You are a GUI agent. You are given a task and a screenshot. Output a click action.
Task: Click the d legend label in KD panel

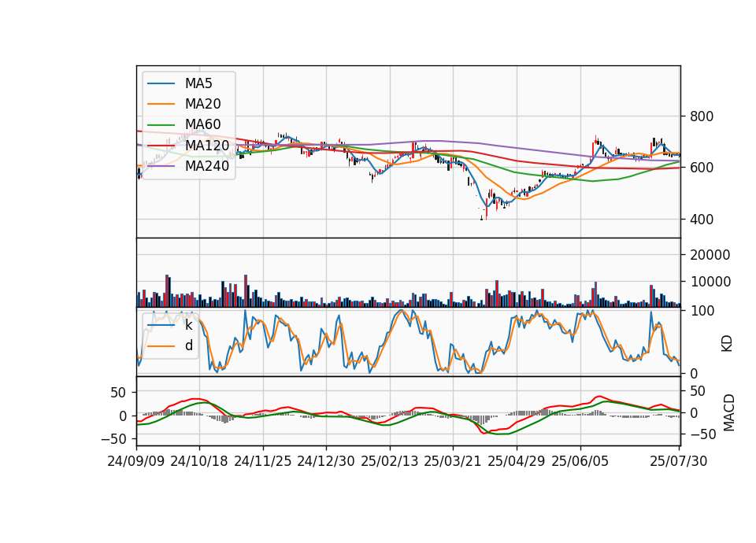pyautogui.click(x=188, y=345)
